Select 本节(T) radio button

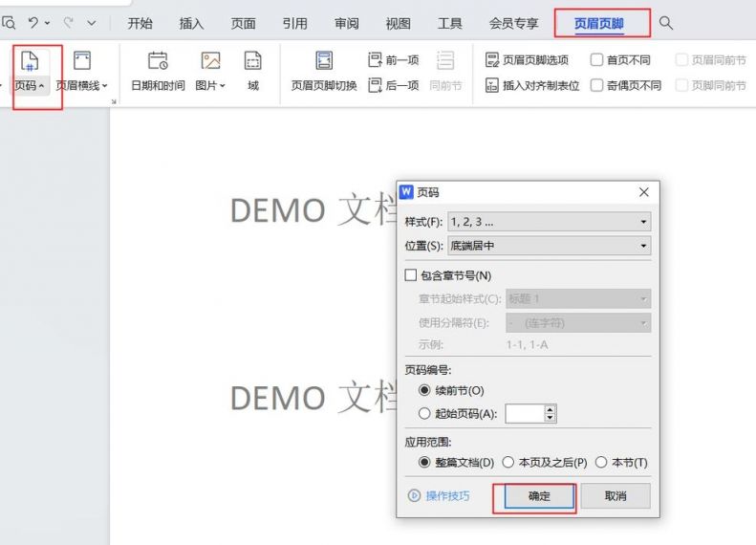point(601,462)
